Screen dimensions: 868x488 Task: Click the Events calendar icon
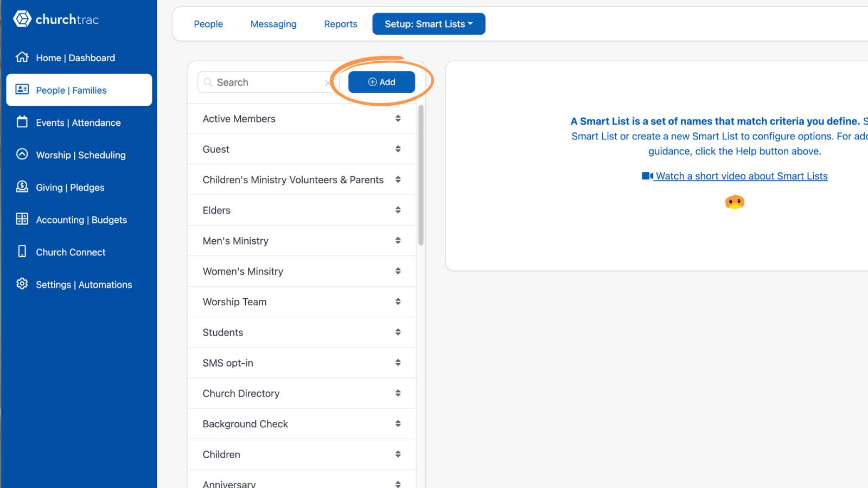(x=22, y=121)
